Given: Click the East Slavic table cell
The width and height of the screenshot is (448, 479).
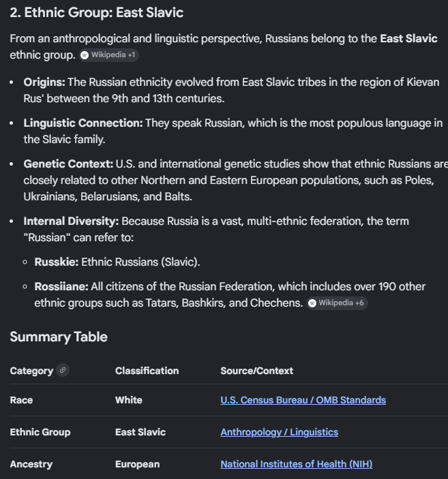Looking at the screenshot, I should (x=140, y=432).
